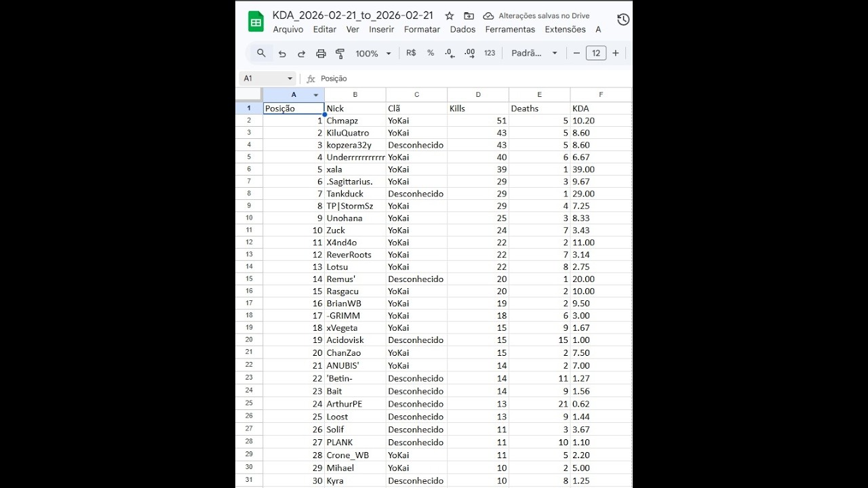Redo the last action
Viewport: 868px width, 488px height.
(x=302, y=54)
